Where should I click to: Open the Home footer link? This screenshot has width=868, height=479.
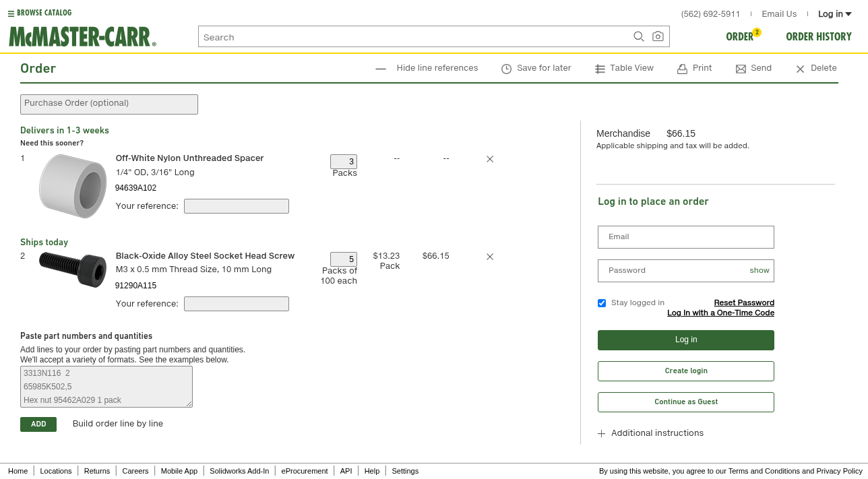click(18, 471)
